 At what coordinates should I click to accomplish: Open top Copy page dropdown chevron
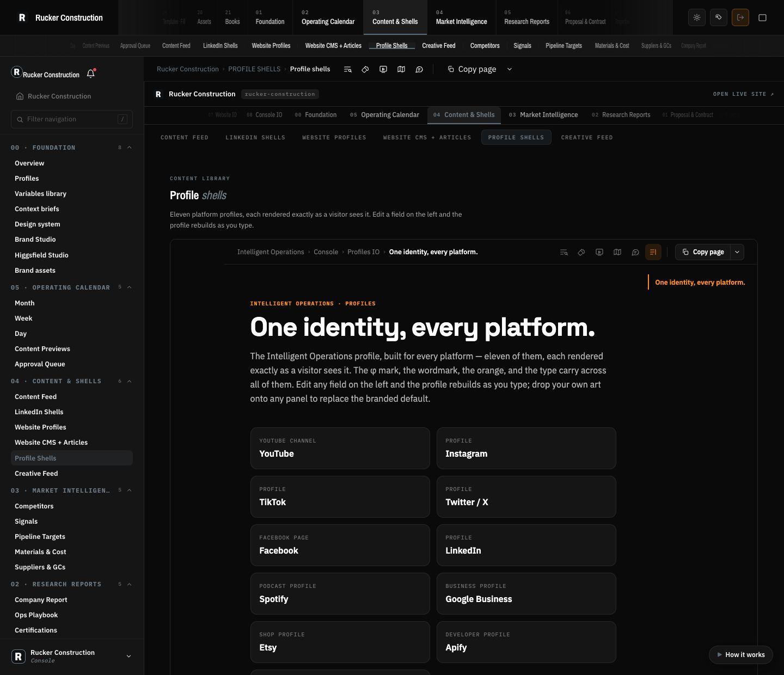pyautogui.click(x=510, y=69)
